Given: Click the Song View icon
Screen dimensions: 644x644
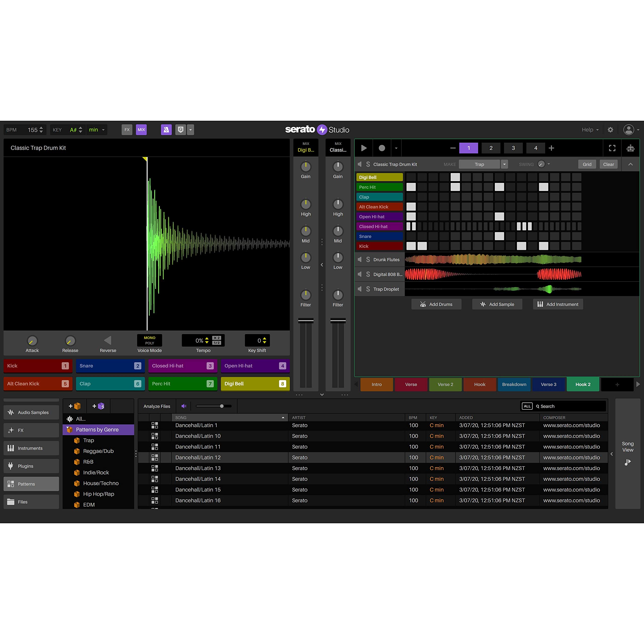Looking at the screenshot, I should tap(627, 462).
